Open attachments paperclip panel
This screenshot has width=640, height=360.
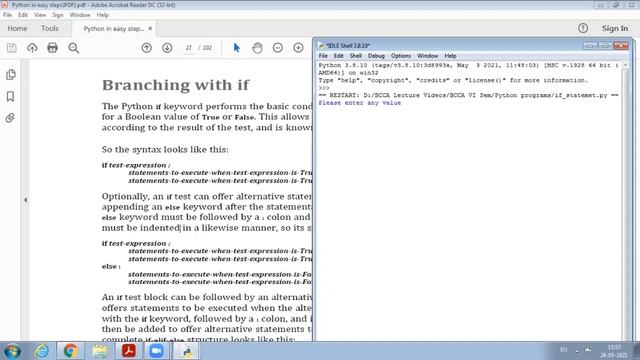(11, 118)
